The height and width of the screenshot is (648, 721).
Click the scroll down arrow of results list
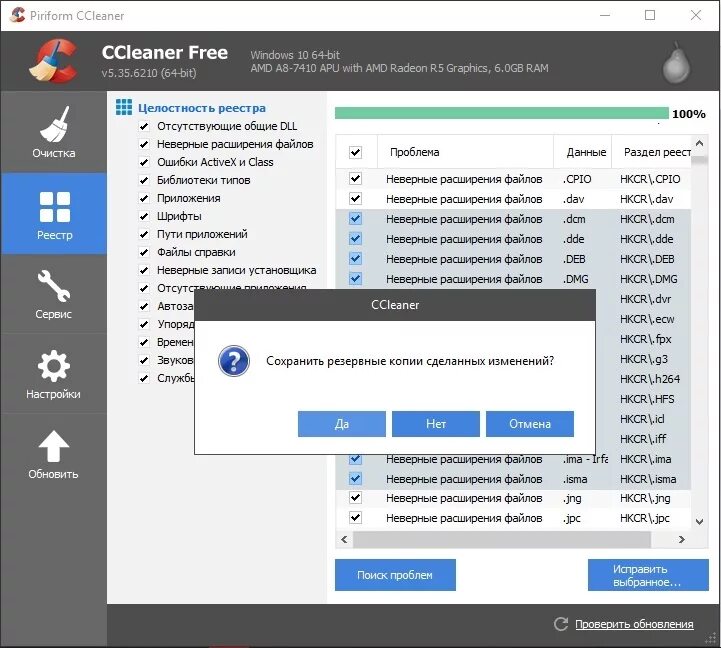(699, 522)
